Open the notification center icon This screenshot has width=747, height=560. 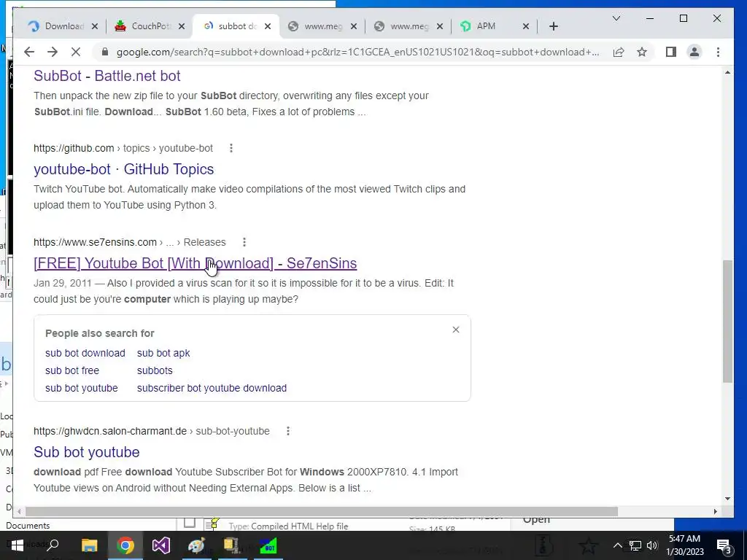724,545
